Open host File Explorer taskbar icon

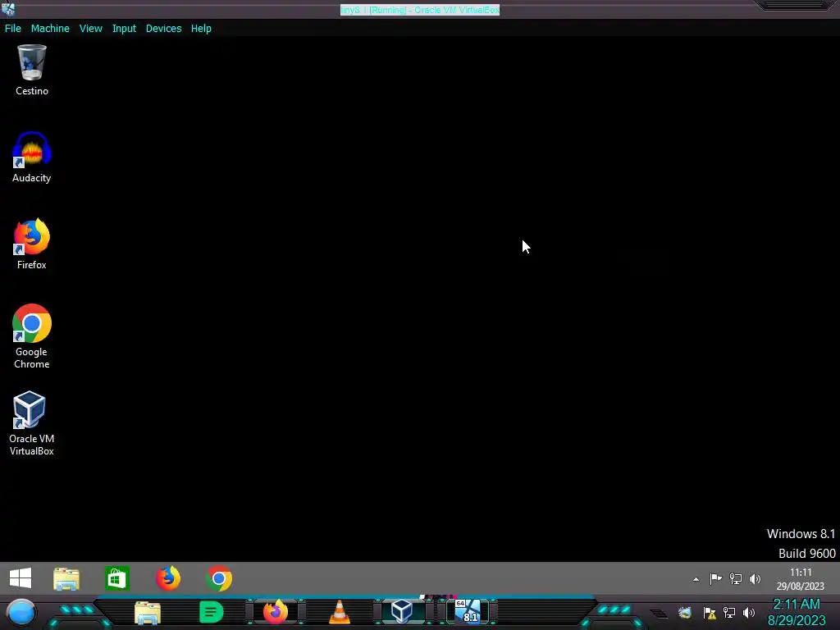148,613
